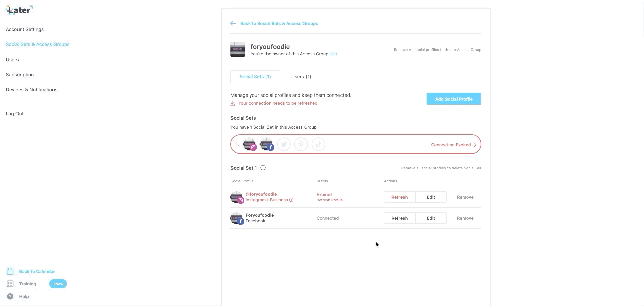Click the foryoufoodie group heading
This screenshot has width=644, height=306.
tap(270, 47)
